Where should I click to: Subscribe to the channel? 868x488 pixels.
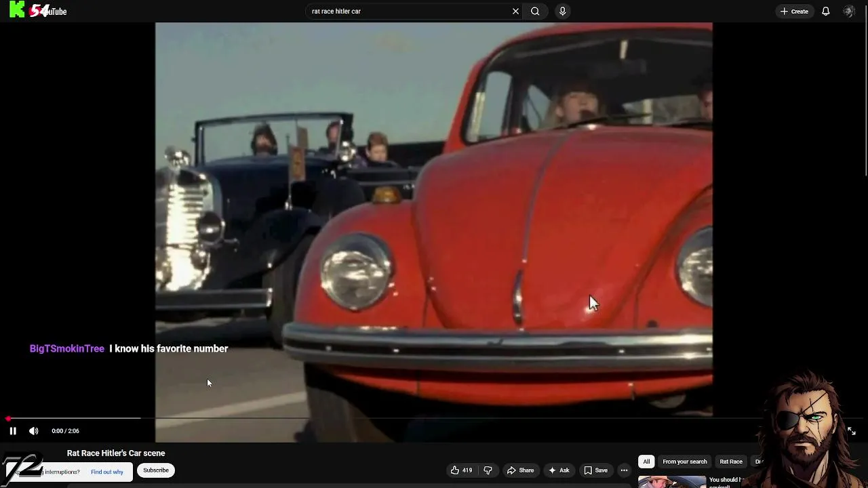pos(155,470)
